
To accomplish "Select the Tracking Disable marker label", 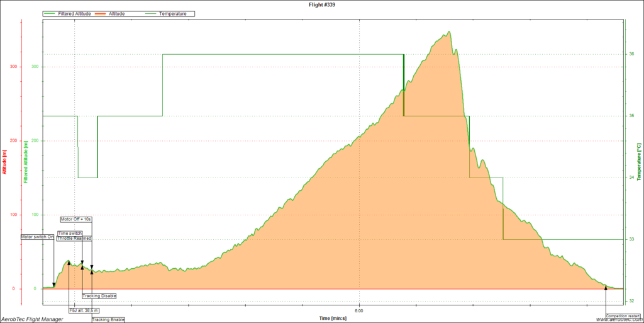I will point(99,296).
